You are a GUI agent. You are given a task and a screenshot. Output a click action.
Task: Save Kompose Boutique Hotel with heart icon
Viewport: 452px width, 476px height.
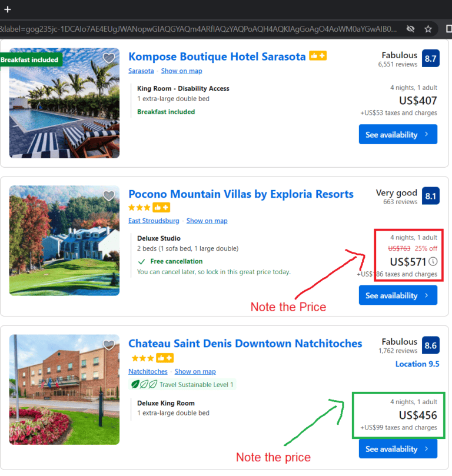coord(108,58)
